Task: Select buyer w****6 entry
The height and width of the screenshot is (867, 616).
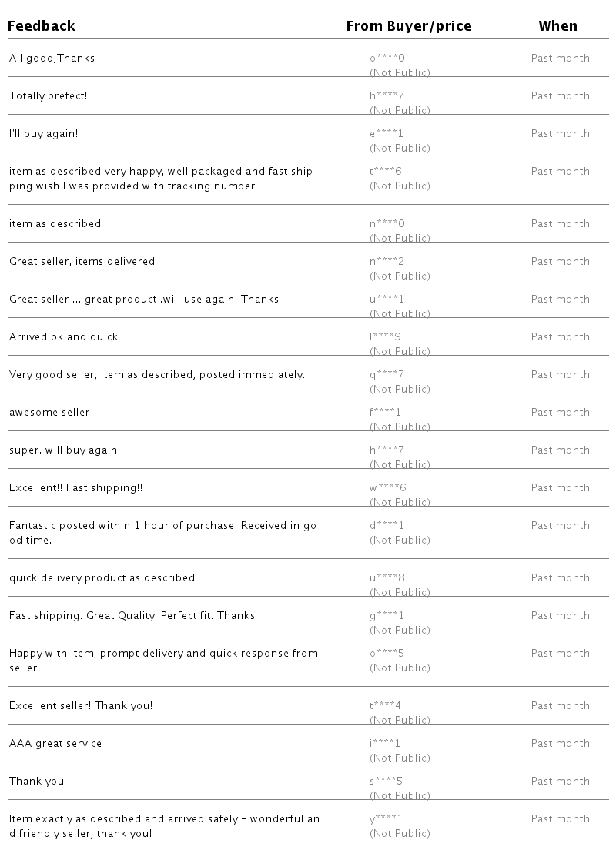Action: pyautogui.click(x=387, y=488)
